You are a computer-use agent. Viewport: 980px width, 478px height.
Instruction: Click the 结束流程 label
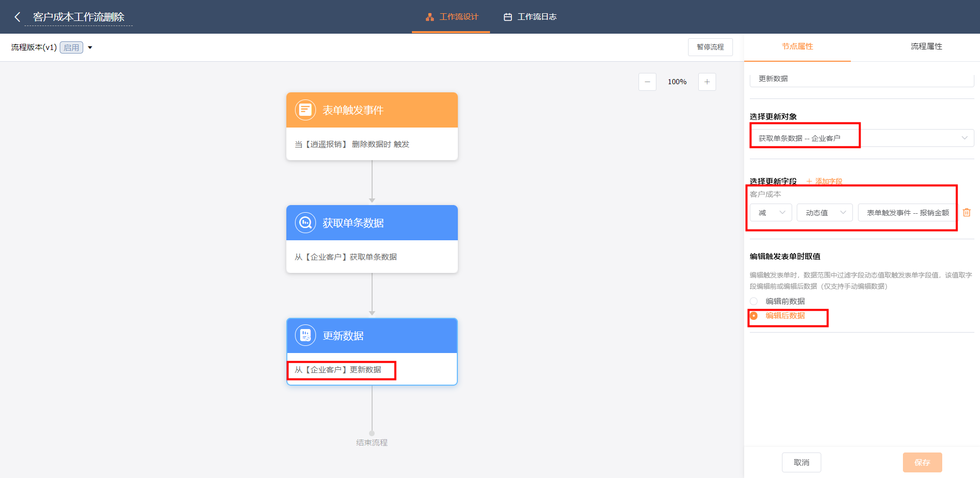tap(372, 443)
